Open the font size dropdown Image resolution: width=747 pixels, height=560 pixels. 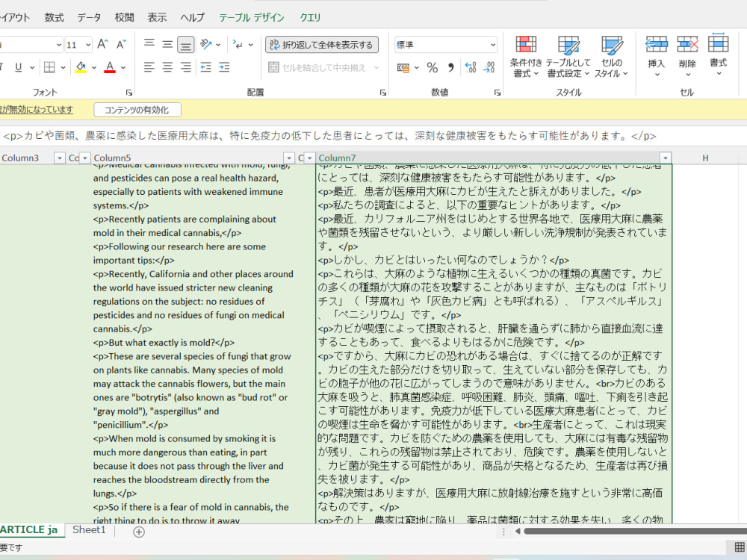(x=88, y=45)
